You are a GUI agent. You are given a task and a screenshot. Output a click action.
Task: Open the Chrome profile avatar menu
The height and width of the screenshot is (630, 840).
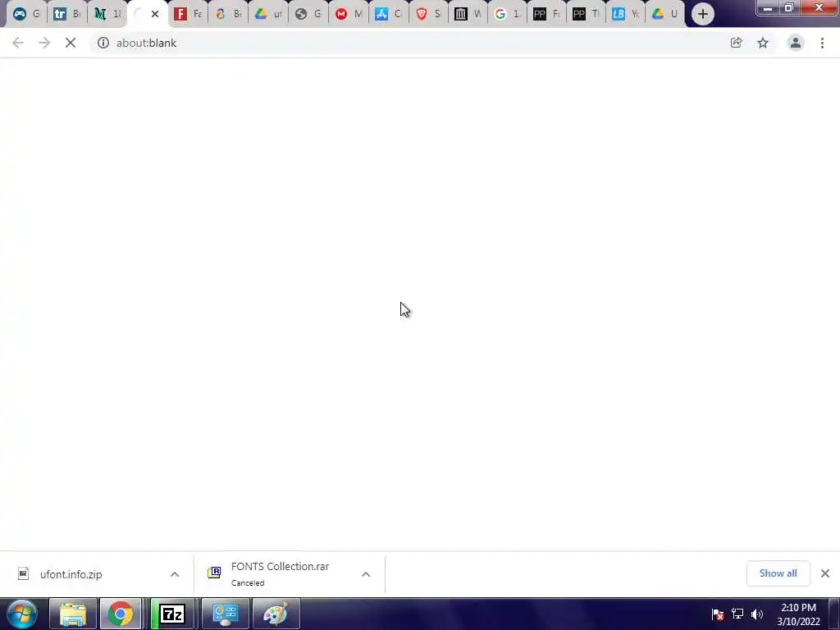coord(796,43)
